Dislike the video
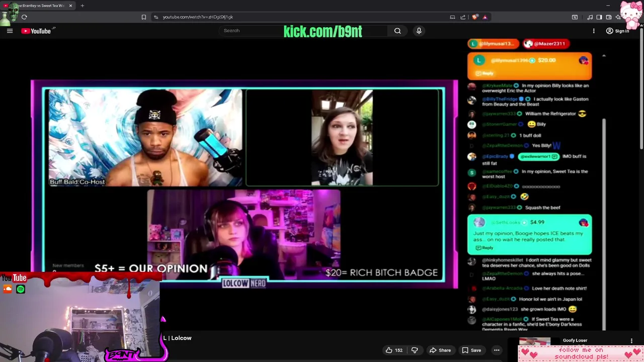The height and width of the screenshot is (362, 644). point(415,350)
